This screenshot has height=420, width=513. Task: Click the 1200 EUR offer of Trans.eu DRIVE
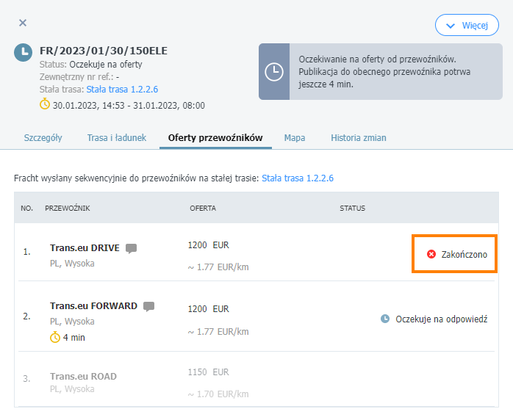coord(209,245)
